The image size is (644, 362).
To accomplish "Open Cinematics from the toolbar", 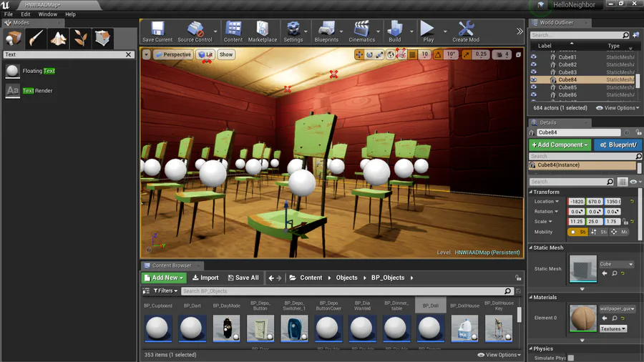I will (x=362, y=31).
